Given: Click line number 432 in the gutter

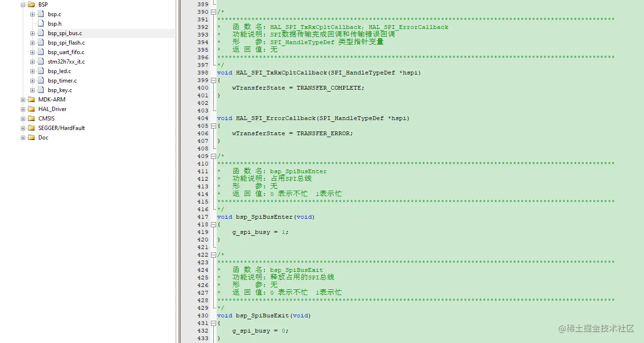Looking at the screenshot, I should 203,331.
